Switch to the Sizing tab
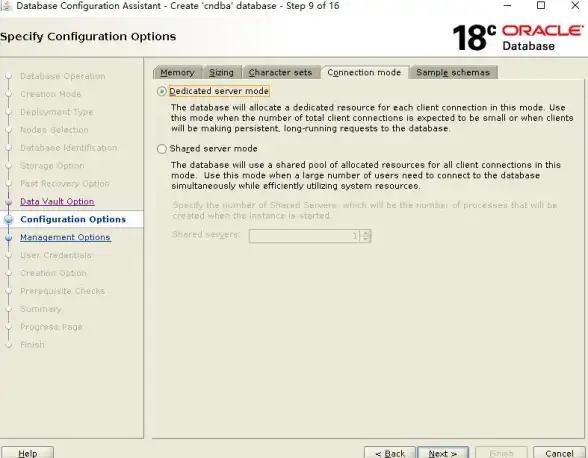The image size is (588, 458). coord(221,72)
